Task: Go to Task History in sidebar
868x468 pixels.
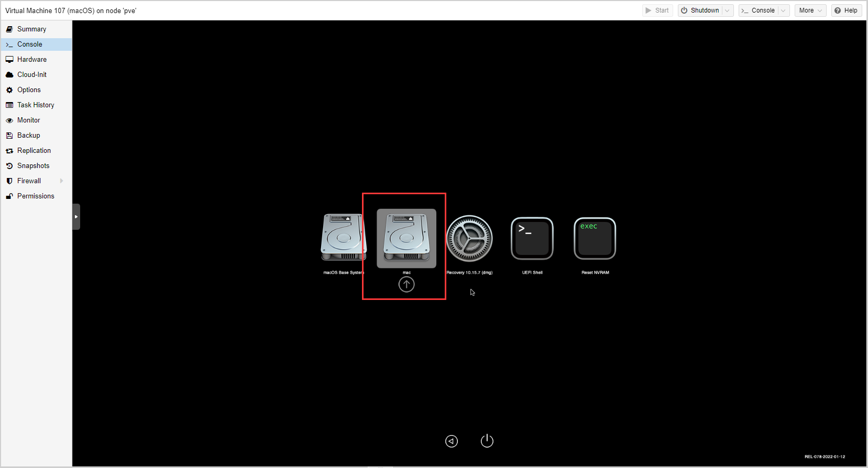Action: (x=36, y=105)
